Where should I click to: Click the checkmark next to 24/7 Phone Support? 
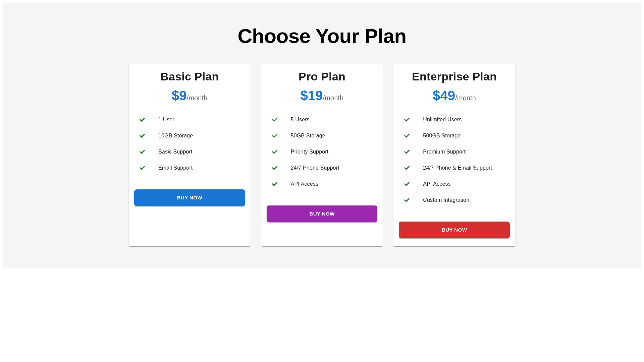point(275,168)
